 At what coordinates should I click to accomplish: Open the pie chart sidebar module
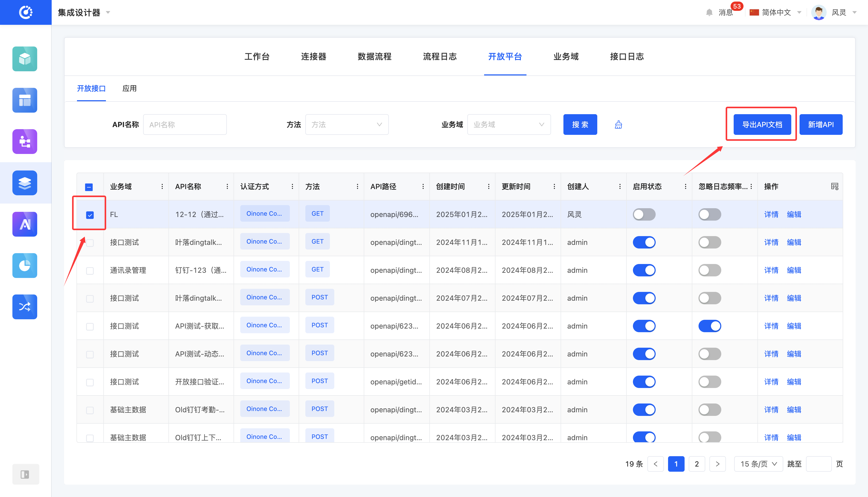pyautogui.click(x=25, y=266)
